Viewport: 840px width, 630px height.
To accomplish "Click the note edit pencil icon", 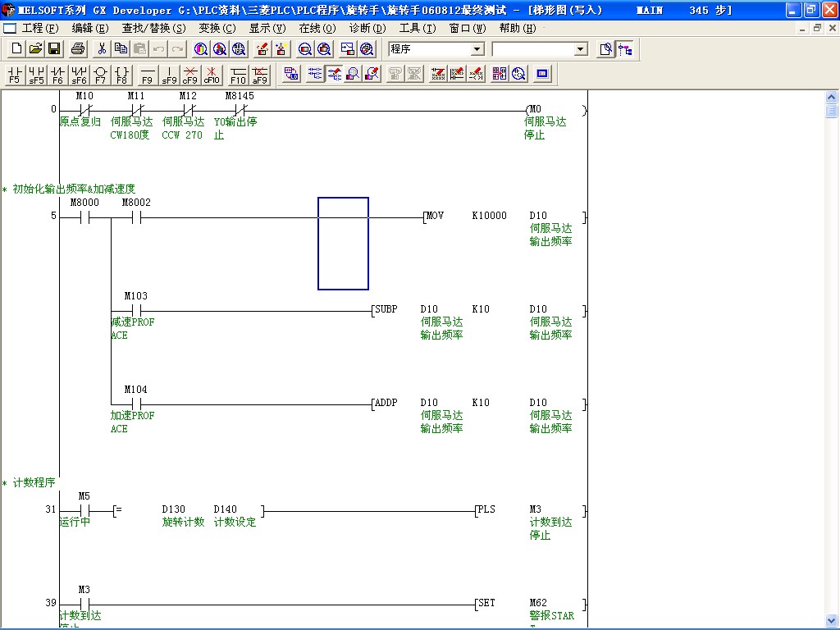I will [476, 74].
